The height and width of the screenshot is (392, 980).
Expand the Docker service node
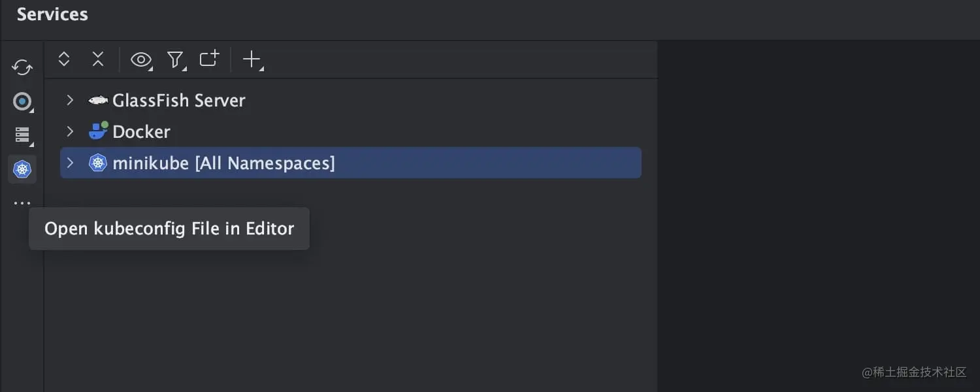(x=70, y=131)
